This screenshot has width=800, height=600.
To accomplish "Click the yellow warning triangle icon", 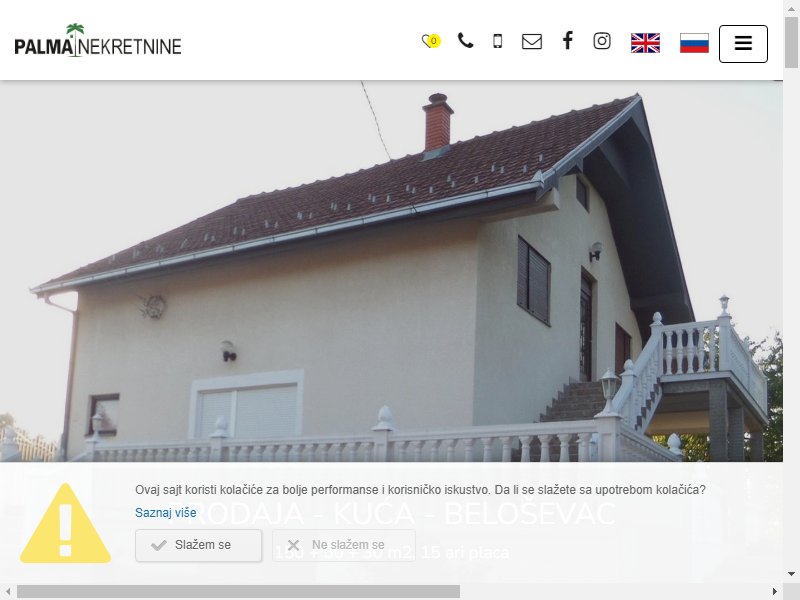I will pyautogui.click(x=65, y=523).
